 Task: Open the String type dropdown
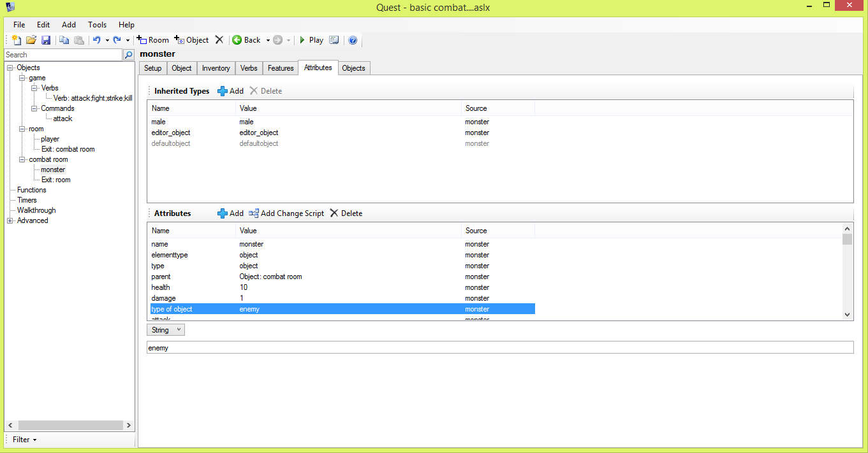(166, 330)
